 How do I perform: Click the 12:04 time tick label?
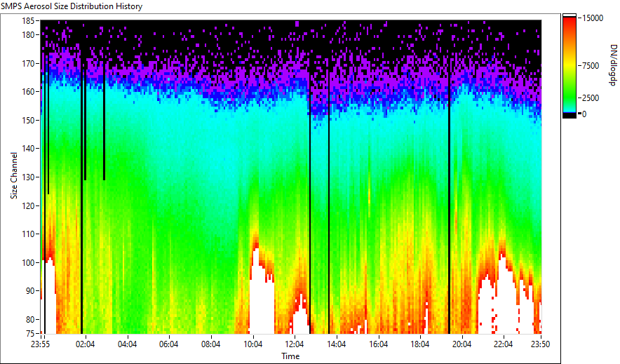(295, 344)
